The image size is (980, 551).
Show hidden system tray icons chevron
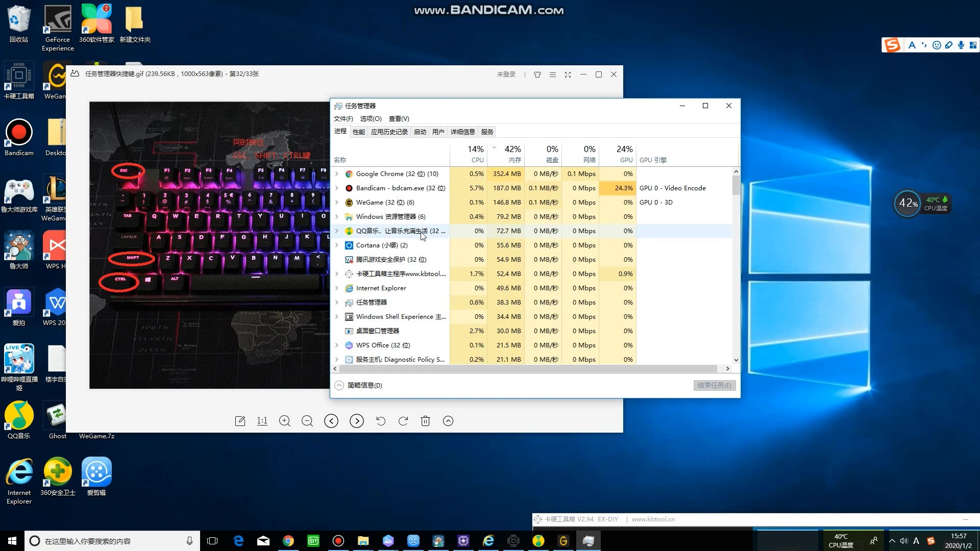pyautogui.click(x=892, y=541)
